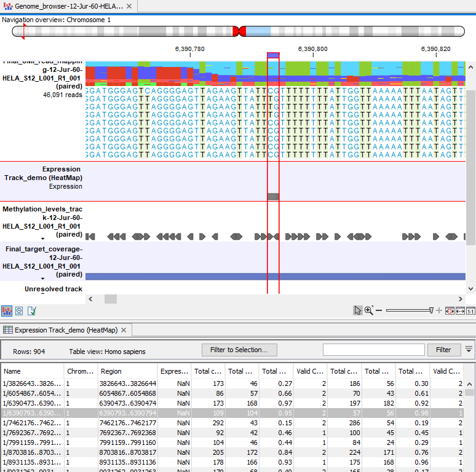476x472 pixels.
Task: Click the fit width zoom icon
Action: (x=460, y=310)
